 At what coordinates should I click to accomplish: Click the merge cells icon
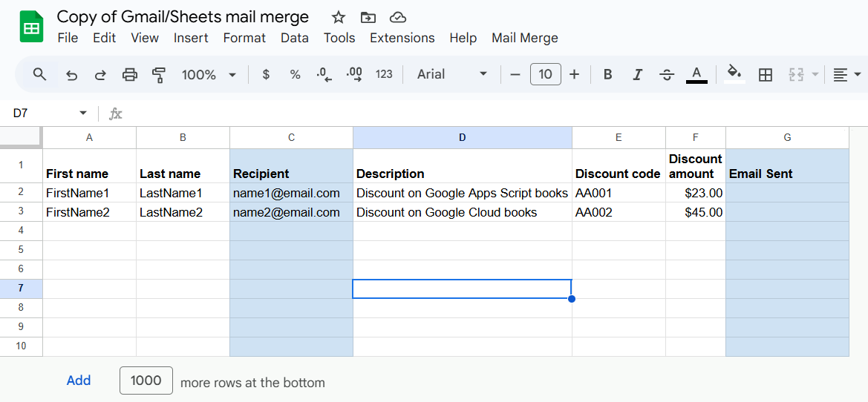[796, 75]
